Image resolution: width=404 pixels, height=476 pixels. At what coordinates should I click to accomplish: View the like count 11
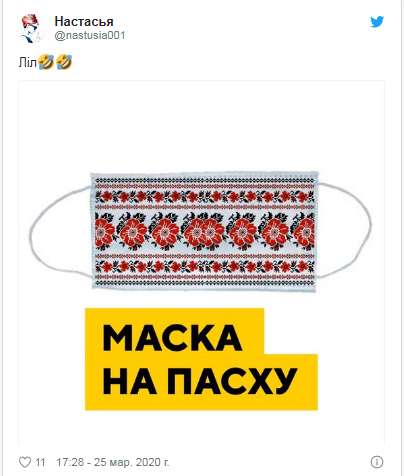point(40,462)
